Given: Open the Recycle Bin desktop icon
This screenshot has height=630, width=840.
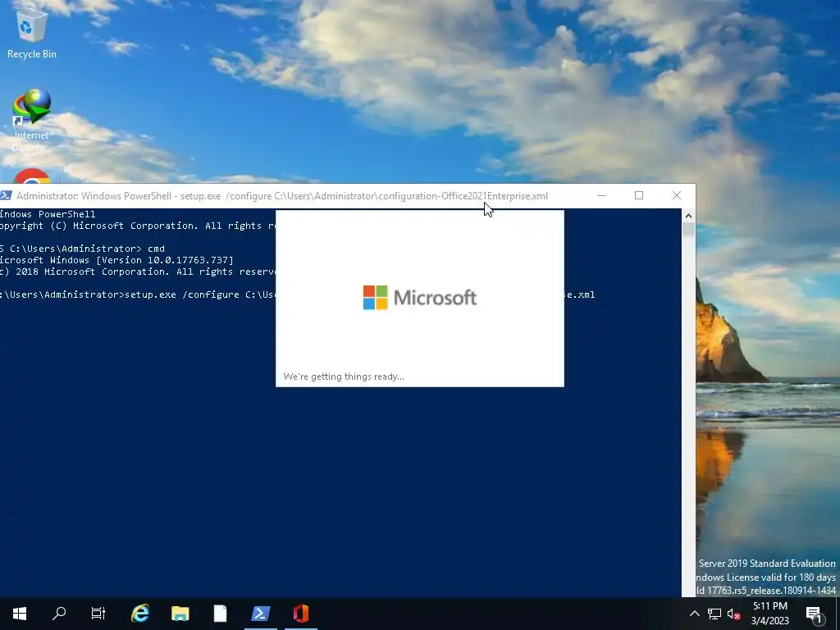Looking at the screenshot, I should click(32, 32).
